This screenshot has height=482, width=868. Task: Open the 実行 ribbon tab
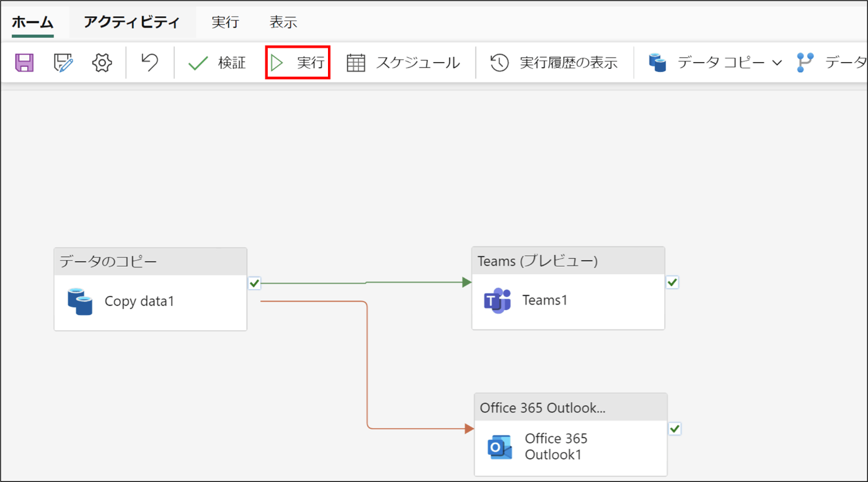[225, 22]
